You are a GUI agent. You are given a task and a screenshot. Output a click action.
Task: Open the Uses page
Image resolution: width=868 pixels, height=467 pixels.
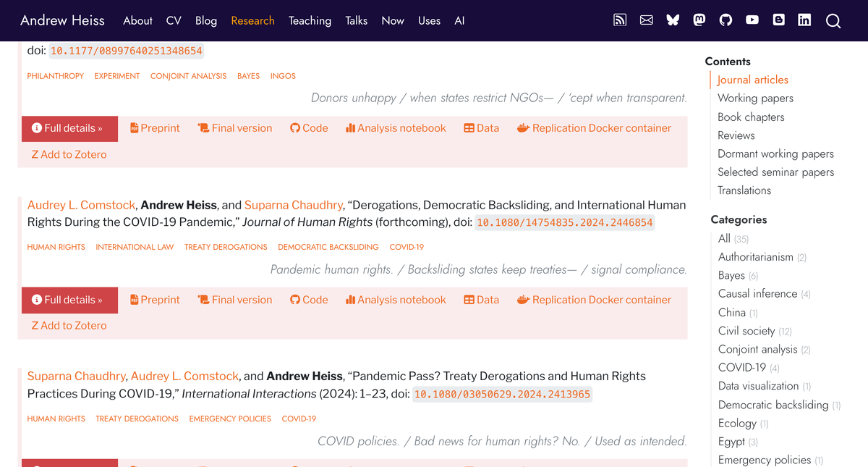coord(429,20)
